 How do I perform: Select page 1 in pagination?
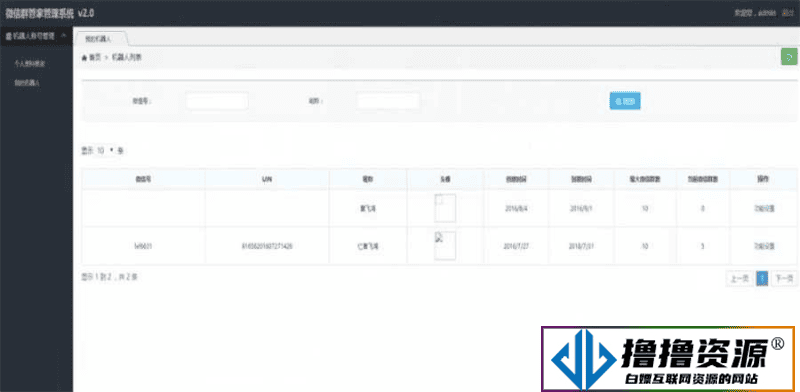762,278
